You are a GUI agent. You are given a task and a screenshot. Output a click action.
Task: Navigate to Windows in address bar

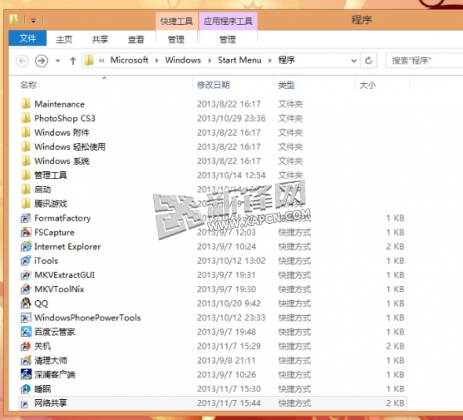pos(183,60)
